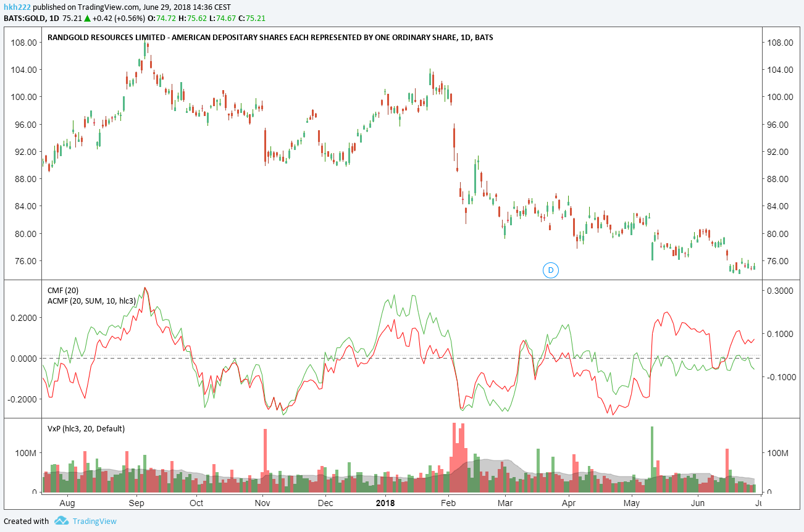Viewport: 804px width, 532px height.
Task: Click the 'Nov' date axis label
Action: pos(262,503)
